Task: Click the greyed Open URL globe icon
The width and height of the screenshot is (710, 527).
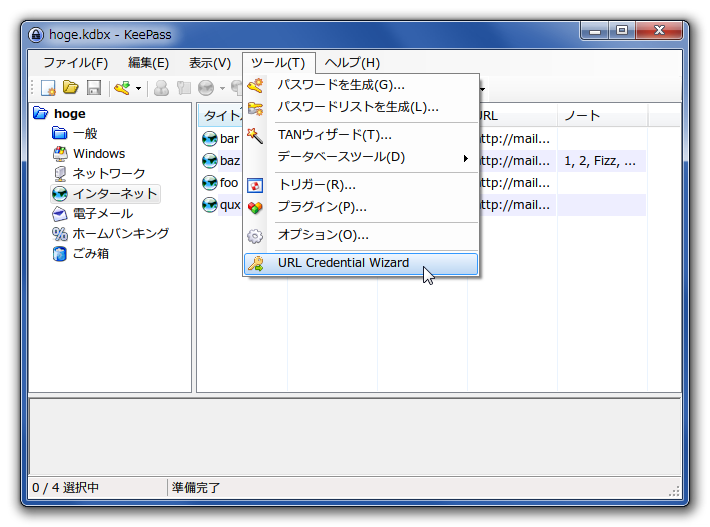Action: point(206,88)
